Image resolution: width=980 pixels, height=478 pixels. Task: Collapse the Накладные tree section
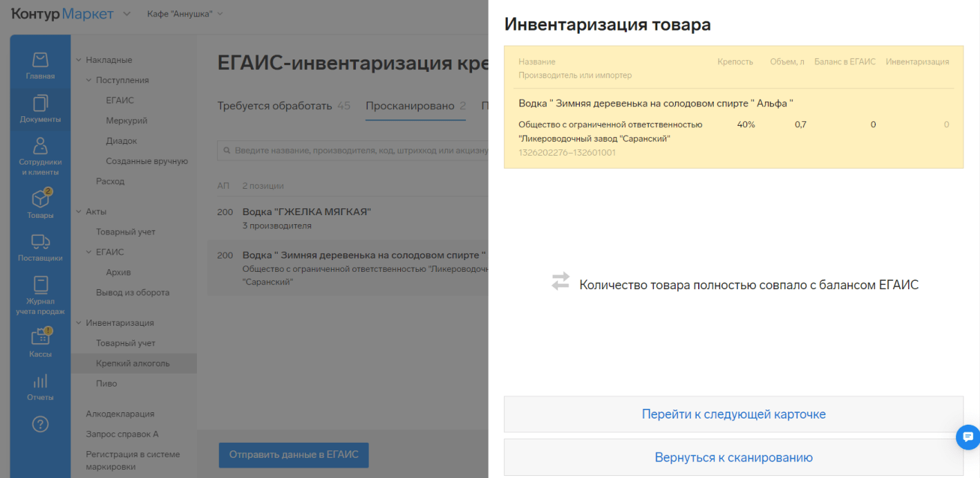(79, 60)
